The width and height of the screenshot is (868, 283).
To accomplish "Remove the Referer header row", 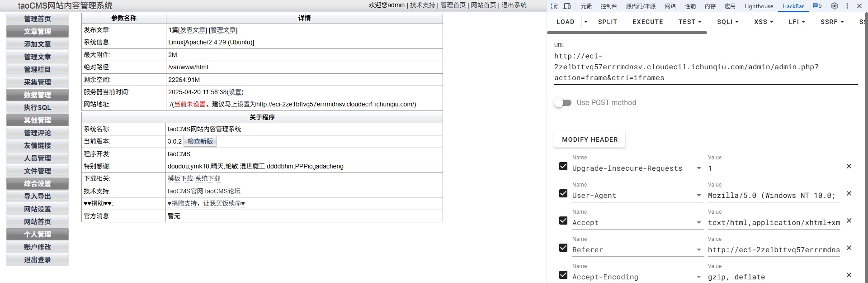I will [x=849, y=248].
